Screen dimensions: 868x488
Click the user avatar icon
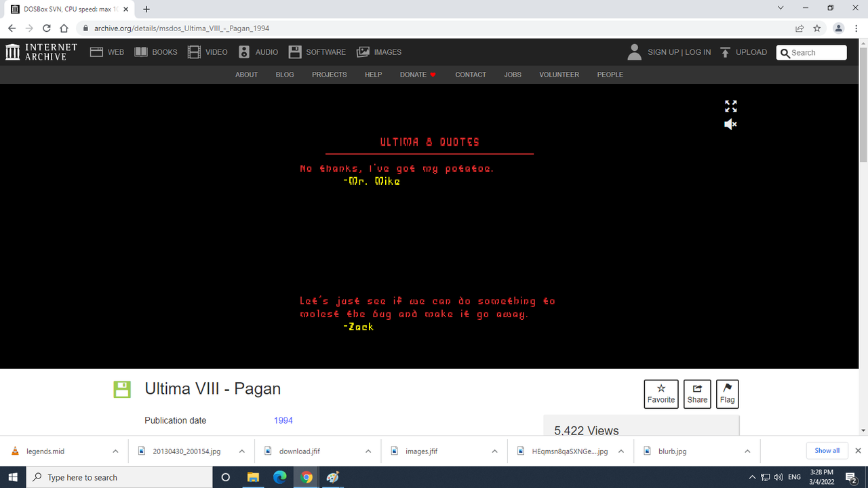(x=635, y=52)
